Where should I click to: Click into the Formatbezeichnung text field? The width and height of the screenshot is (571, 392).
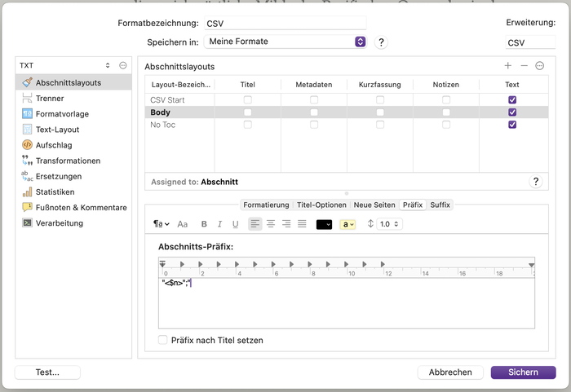[285, 24]
